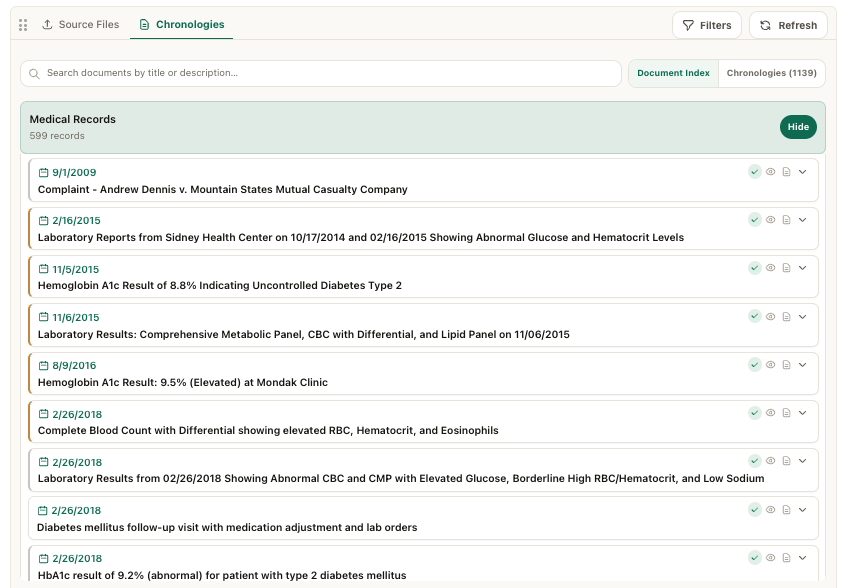Click the calendar icon beside 11/5/2015
The height and width of the screenshot is (588, 841).
coord(43,269)
